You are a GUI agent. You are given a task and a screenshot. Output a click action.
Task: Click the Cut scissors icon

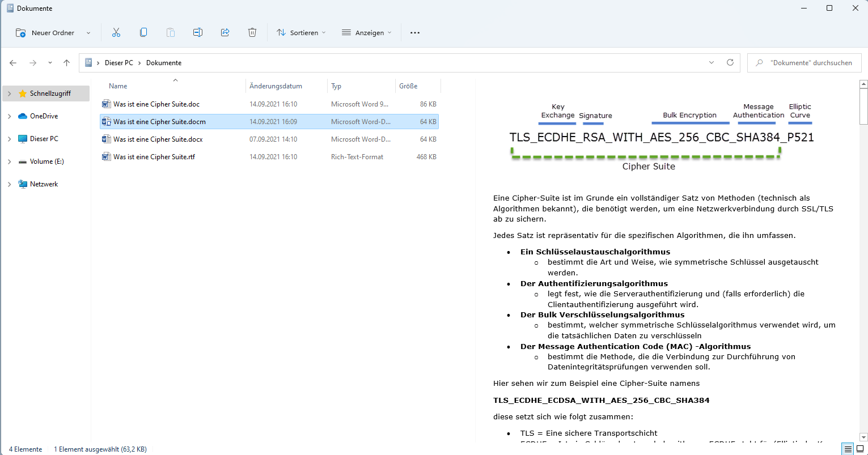pyautogui.click(x=116, y=33)
